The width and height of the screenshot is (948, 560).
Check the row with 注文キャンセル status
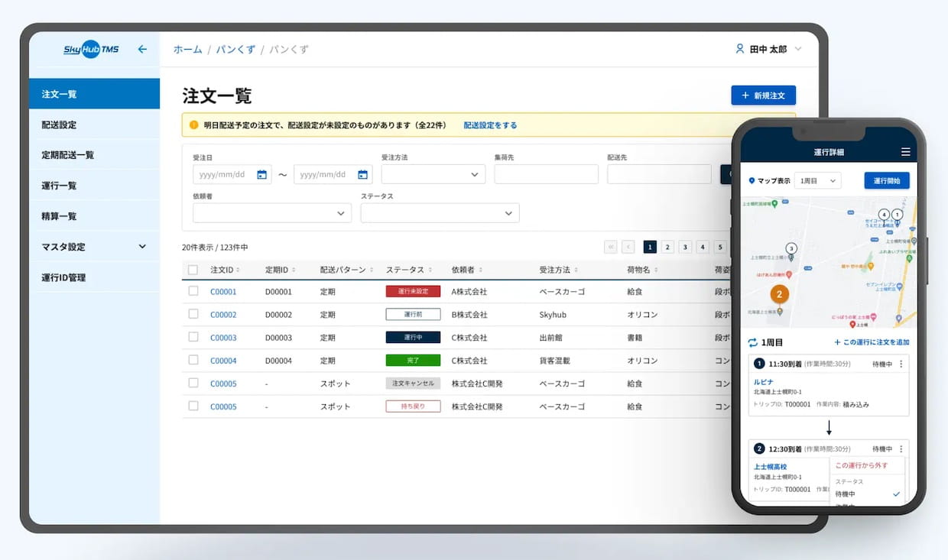coord(193,383)
